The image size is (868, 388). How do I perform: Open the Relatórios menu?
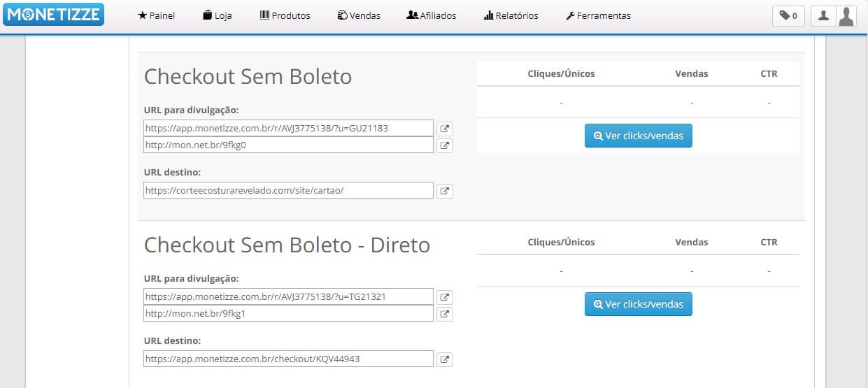tap(511, 15)
